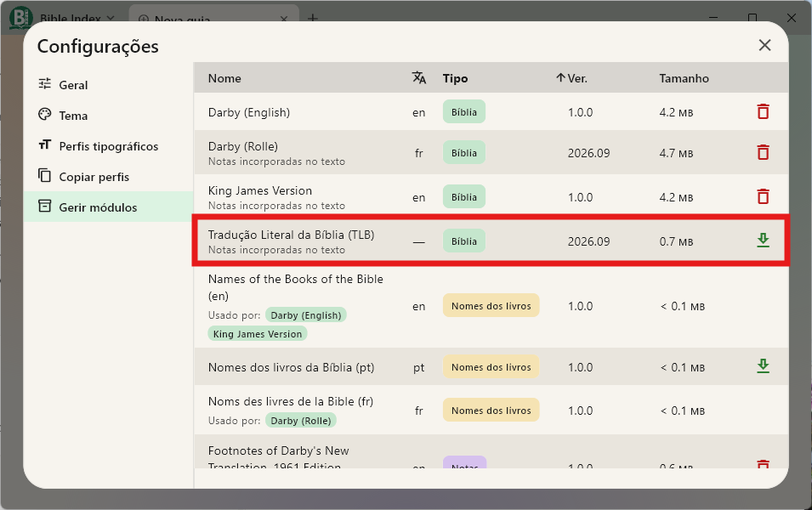Select the Darby (Rolle) module name
This screenshot has height=510, width=812.
click(x=243, y=146)
